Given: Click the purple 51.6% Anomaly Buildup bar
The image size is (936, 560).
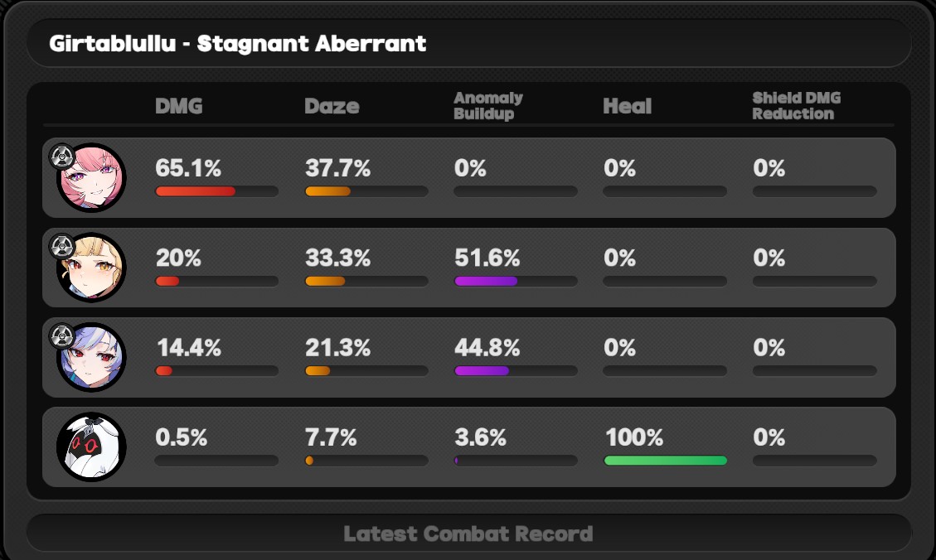Looking at the screenshot, I should 516,281.
